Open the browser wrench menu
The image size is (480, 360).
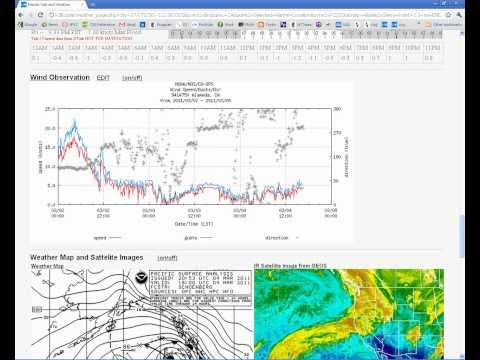pyautogui.click(x=459, y=15)
